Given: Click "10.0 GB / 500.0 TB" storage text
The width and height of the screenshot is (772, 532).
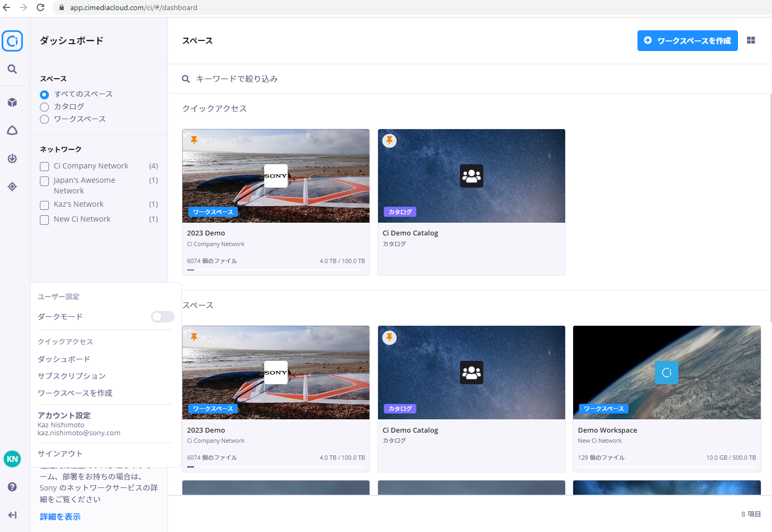Looking at the screenshot, I should click(731, 458).
